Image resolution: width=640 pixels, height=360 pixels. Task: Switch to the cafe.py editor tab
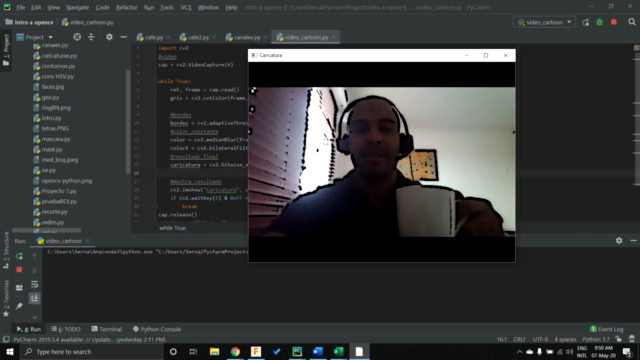154,37
